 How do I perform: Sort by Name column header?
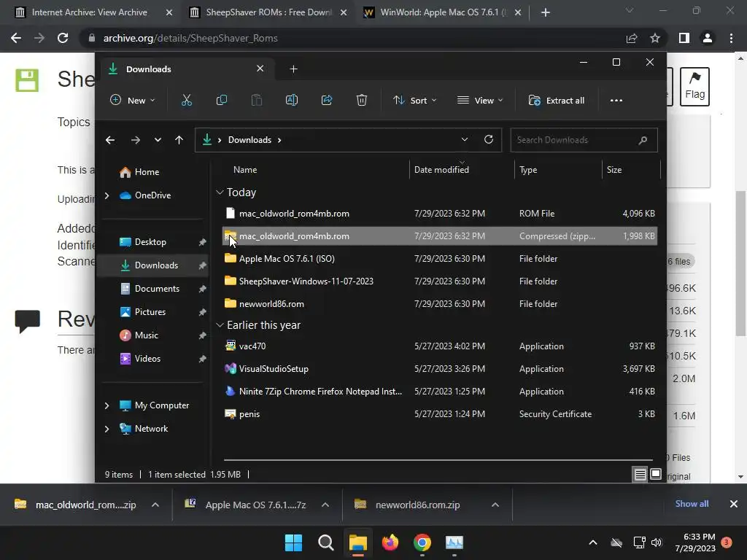tap(245, 169)
